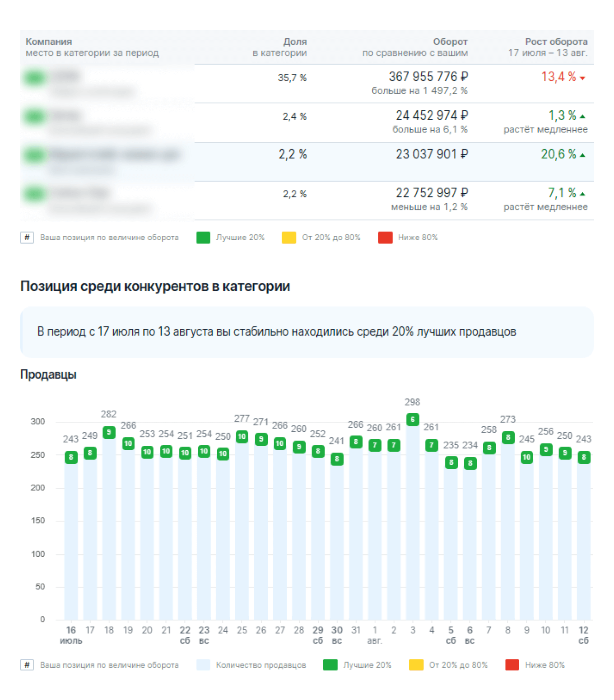Click the '#' icon in the chart legend

pos(28,665)
